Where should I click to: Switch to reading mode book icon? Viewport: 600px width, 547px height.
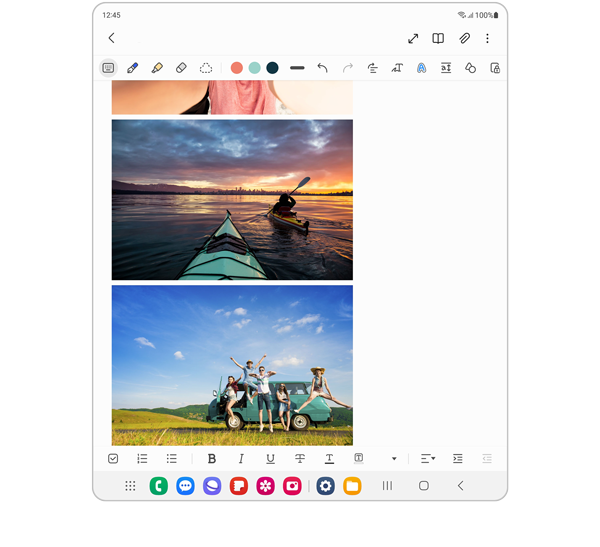click(x=438, y=38)
